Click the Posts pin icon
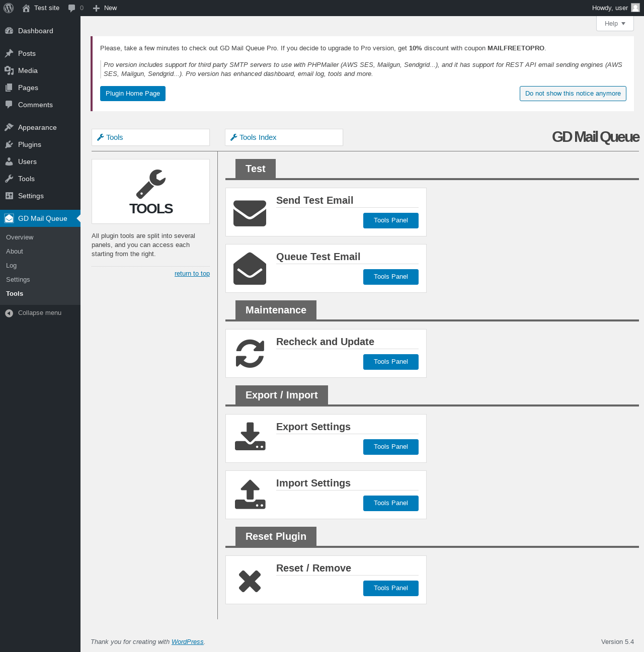644x652 pixels. tap(9, 53)
